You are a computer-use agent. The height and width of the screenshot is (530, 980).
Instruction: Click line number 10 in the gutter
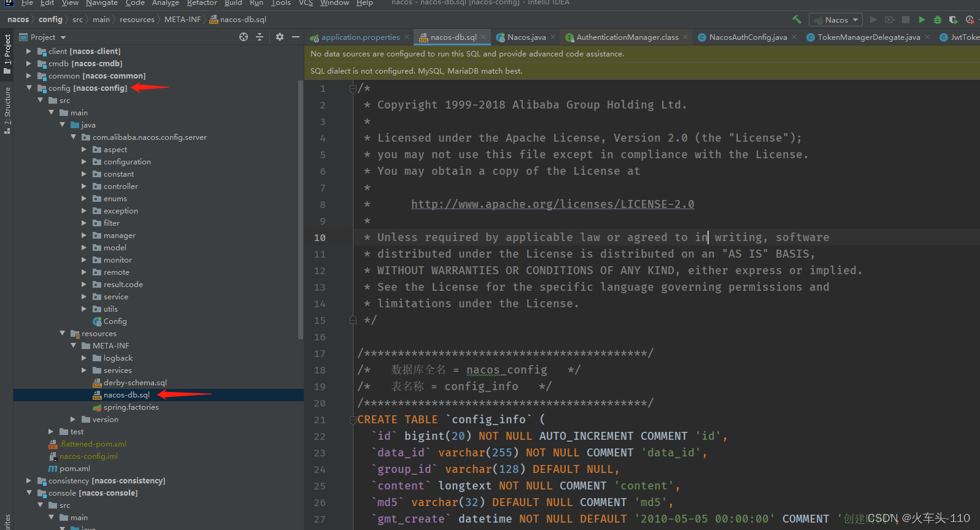(x=320, y=237)
